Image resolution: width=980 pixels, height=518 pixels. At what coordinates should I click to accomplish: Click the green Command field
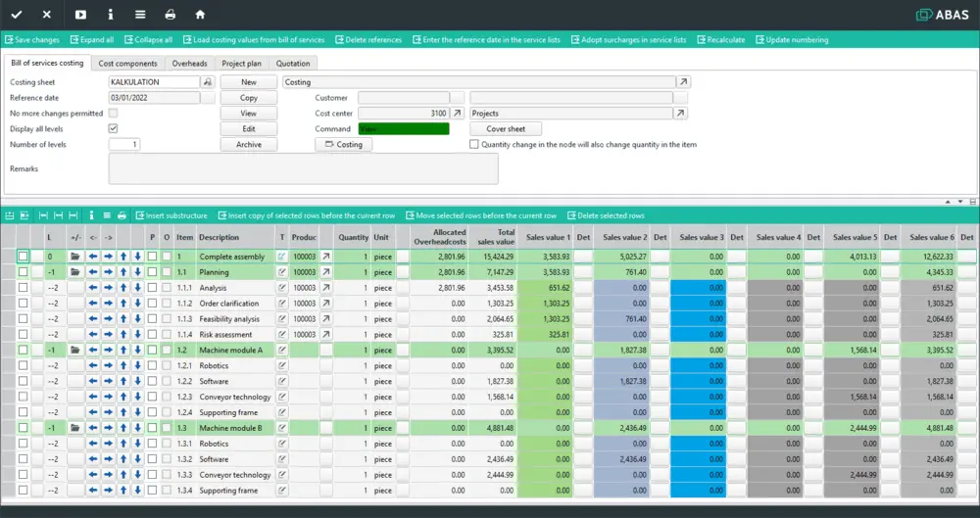(x=404, y=128)
